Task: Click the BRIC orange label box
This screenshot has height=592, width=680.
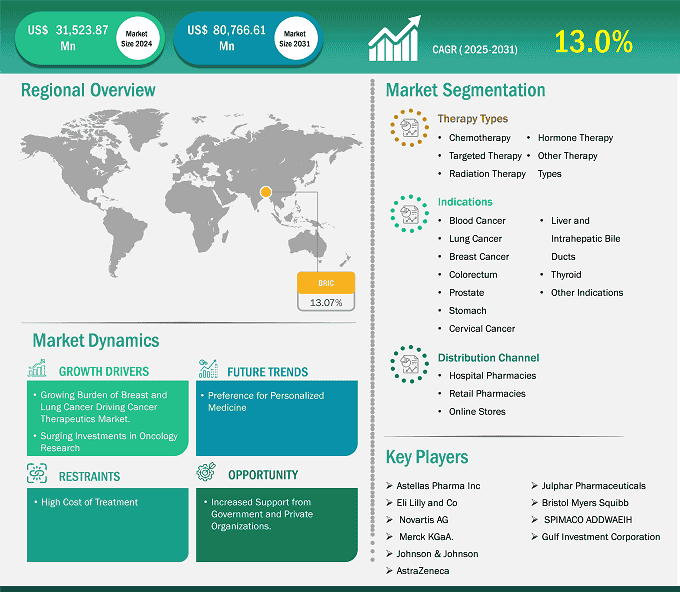Action: click(x=326, y=283)
